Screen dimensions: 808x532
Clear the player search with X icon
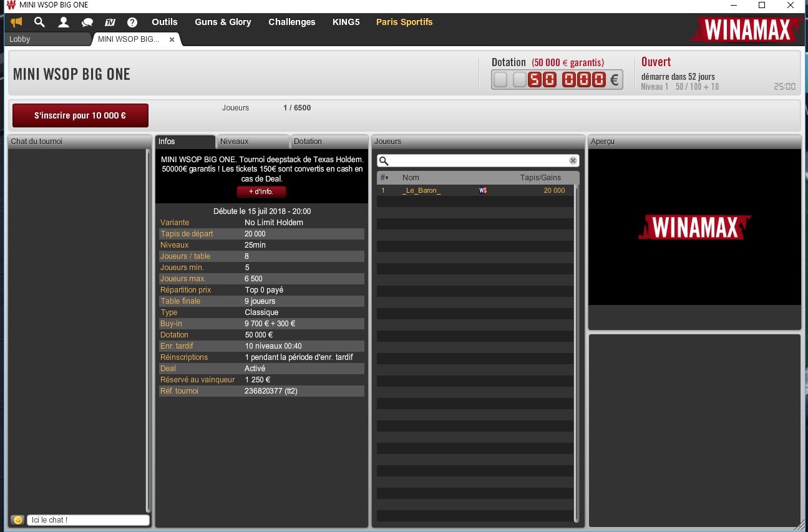573,161
